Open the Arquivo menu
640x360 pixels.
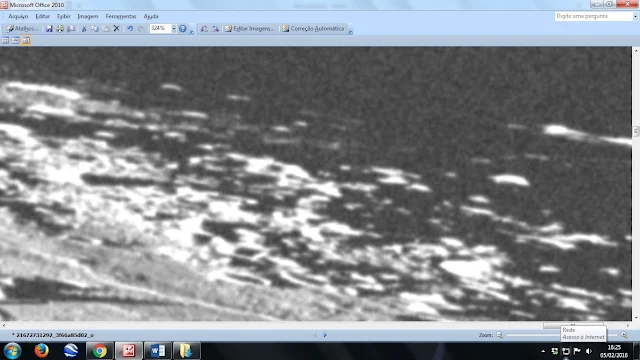pos(18,16)
